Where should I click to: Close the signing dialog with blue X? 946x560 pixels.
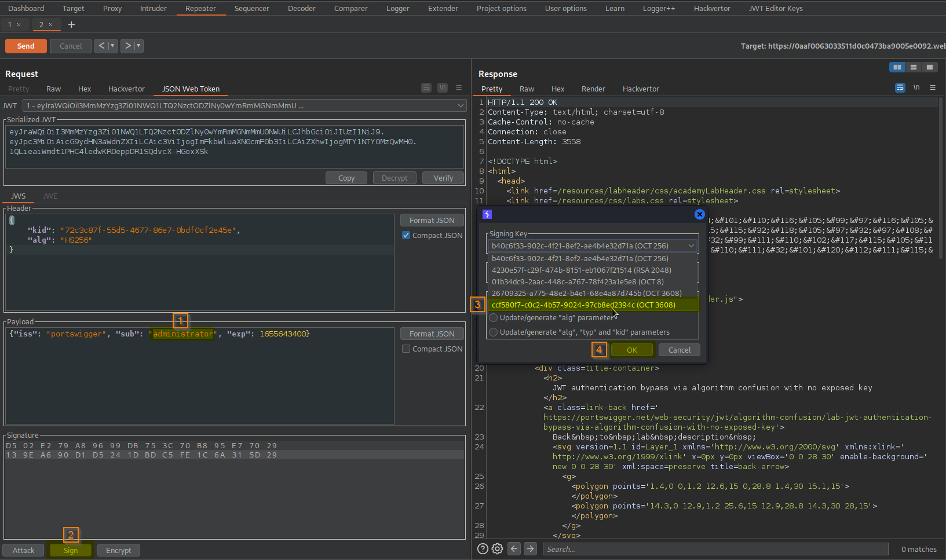coord(700,214)
